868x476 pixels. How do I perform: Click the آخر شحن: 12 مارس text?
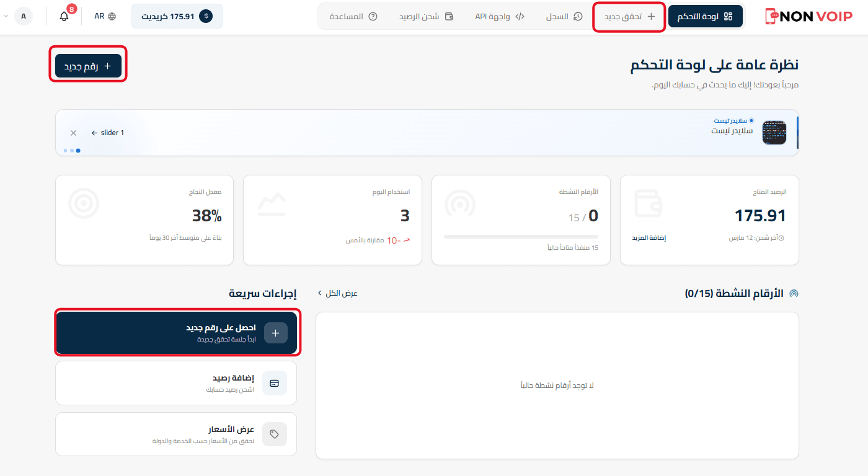pos(756,238)
